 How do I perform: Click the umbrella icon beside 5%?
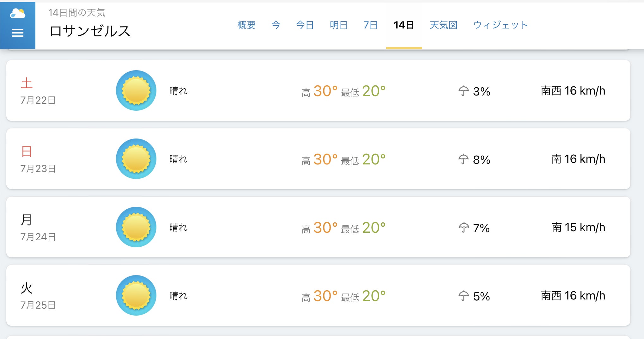(x=463, y=296)
